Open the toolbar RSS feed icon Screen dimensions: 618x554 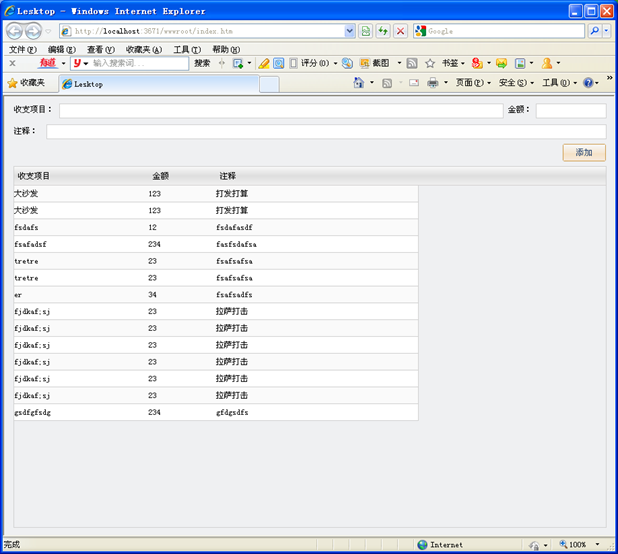coord(412,63)
